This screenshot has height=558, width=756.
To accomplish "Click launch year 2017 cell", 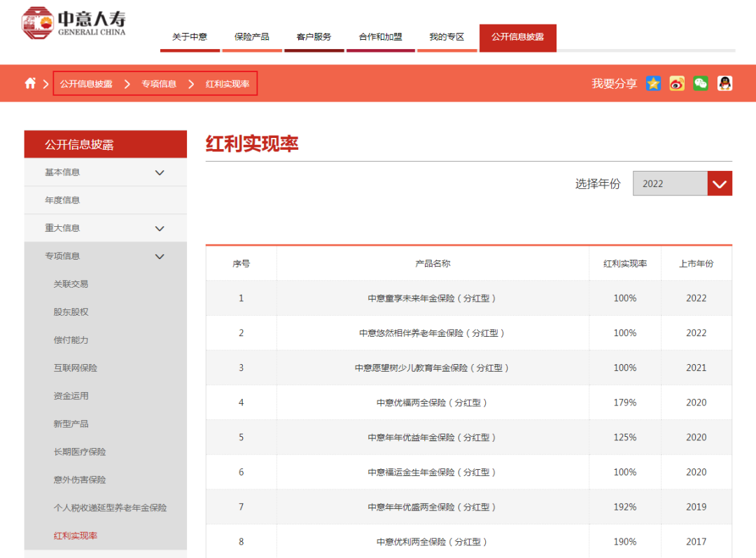I will coord(696,542).
